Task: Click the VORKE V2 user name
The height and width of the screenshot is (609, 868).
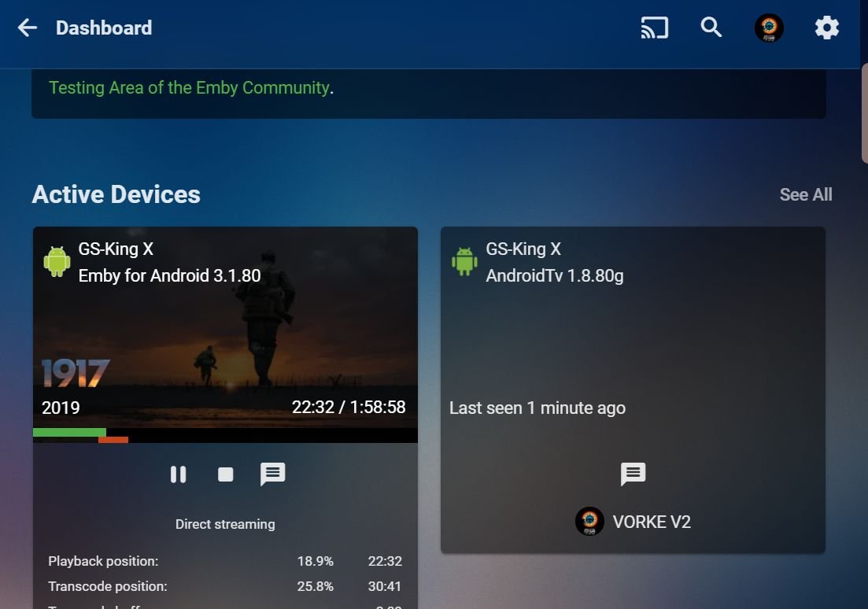Action: pos(652,522)
